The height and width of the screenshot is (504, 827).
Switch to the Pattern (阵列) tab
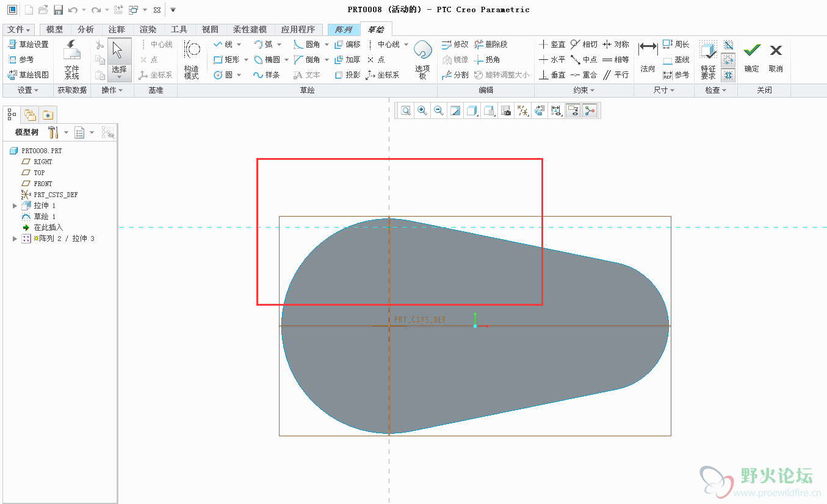[x=344, y=29]
